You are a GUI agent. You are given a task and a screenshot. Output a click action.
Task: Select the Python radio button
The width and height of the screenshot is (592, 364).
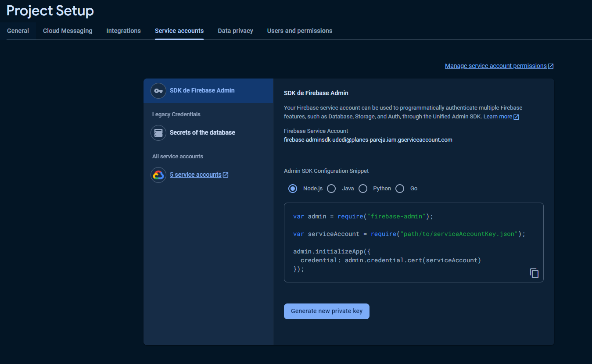tap(363, 189)
